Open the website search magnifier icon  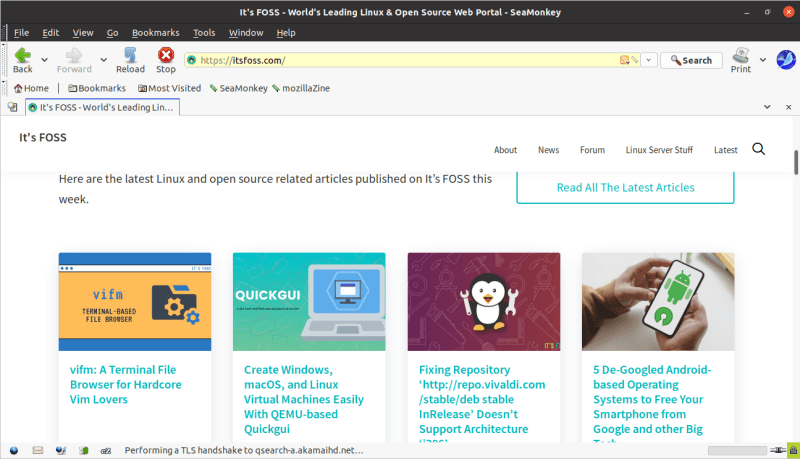758,149
